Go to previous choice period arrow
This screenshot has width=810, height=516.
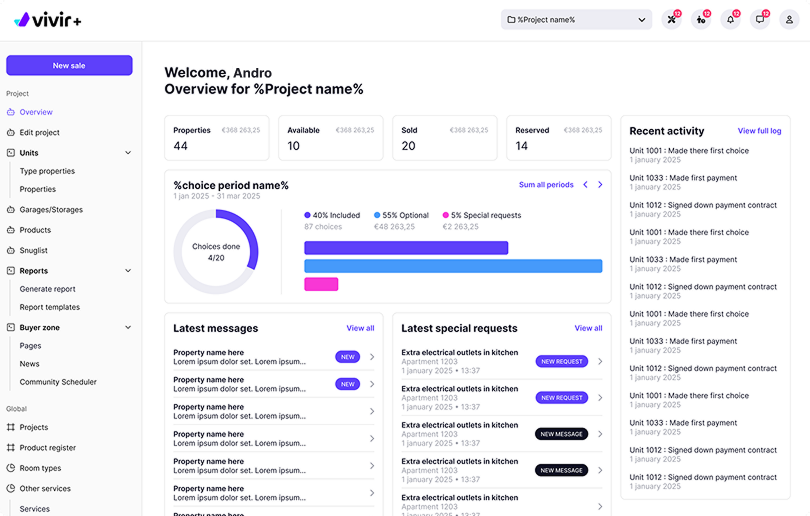[x=586, y=185]
